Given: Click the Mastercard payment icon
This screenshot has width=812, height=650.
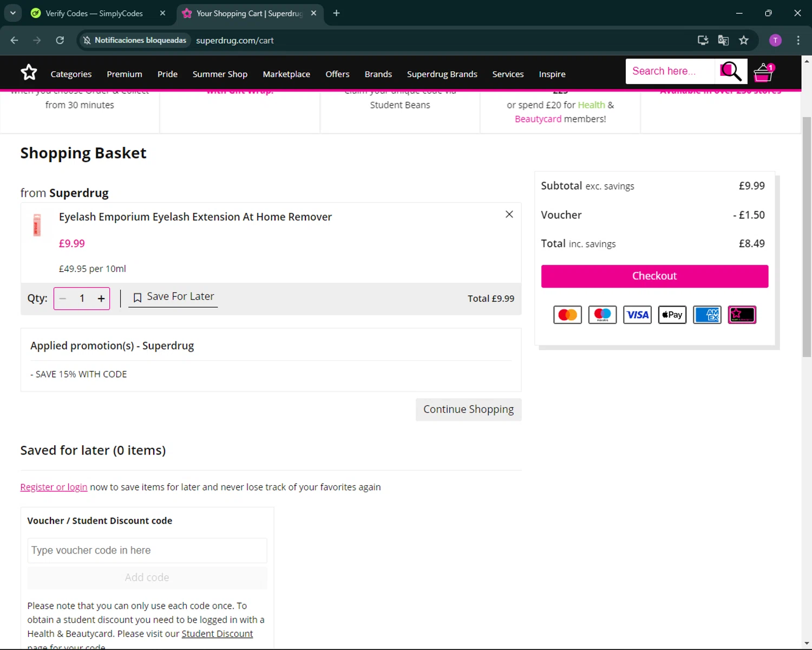Looking at the screenshot, I should tap(567, 315).
